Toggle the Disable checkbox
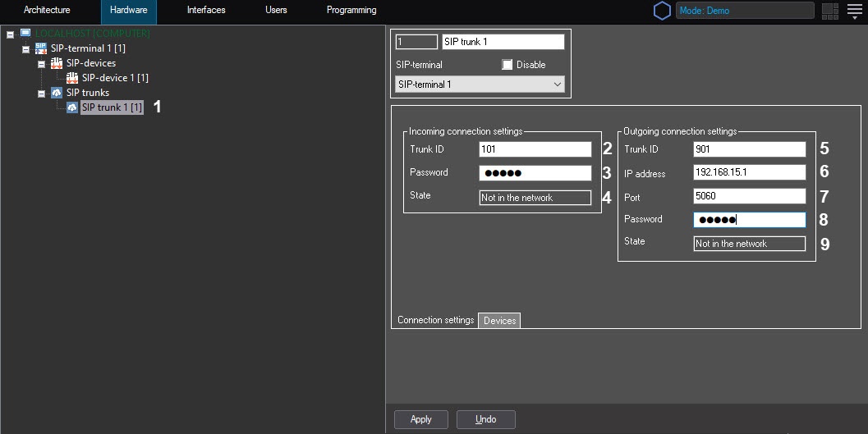Image resolution: width=868 pixels, height=434 pixels. coord(507,65)
